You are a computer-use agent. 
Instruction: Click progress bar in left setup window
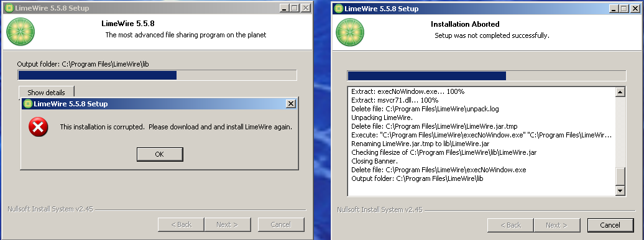[157, 75]
